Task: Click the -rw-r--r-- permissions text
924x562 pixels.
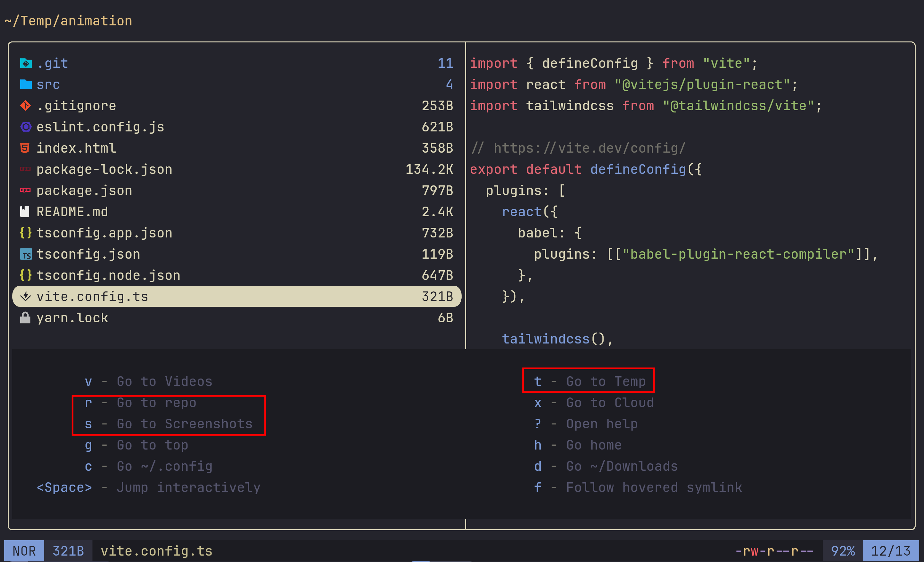Action: click(x=774, y=551)
